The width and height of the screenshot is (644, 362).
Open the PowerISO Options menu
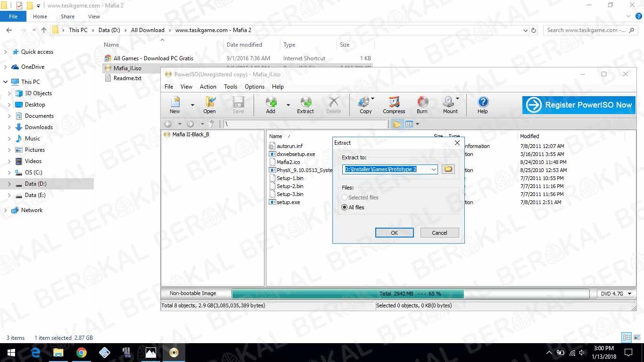tap(255, 87)
